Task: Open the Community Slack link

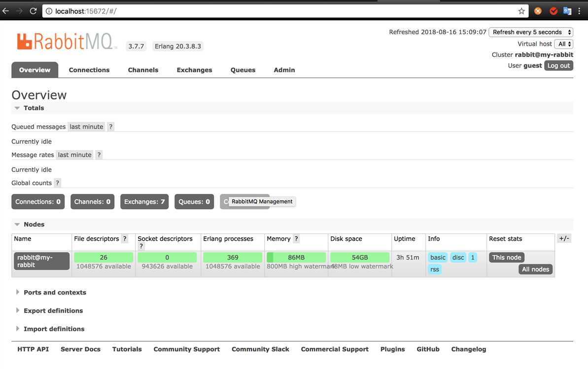Action: click(x=260, y=349)
